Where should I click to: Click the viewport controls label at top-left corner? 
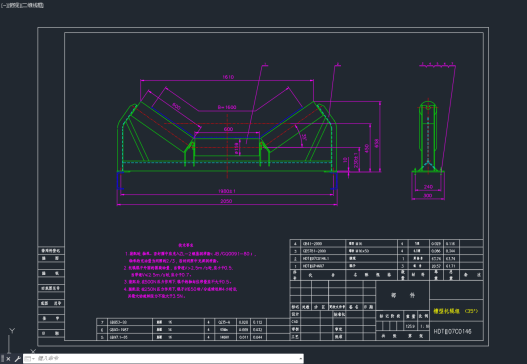[22, 5]
